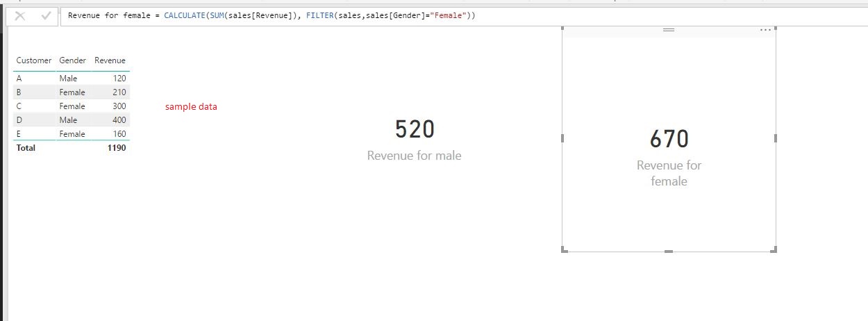Open more options ellipsis on female card

click(x=766, y=30)
